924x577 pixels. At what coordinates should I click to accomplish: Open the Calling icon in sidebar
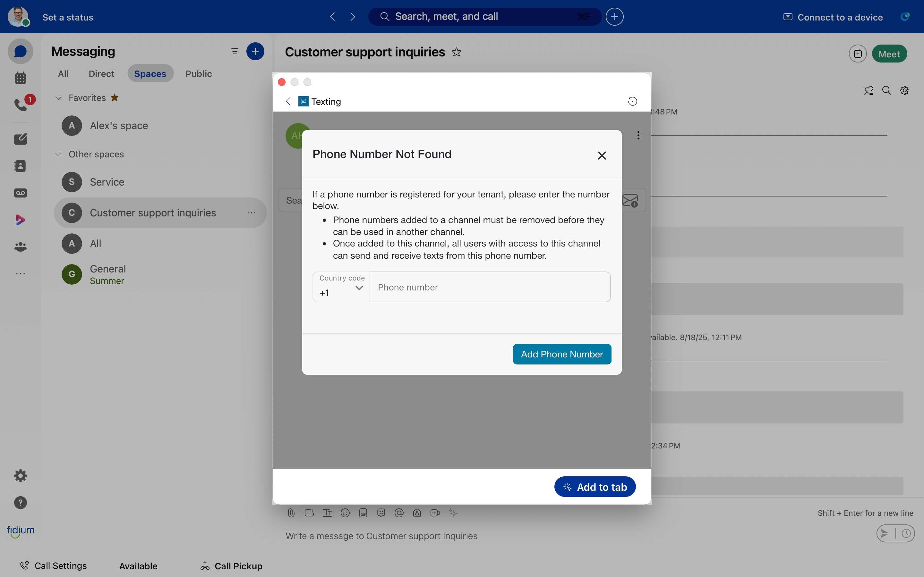[x=20, y=105]
